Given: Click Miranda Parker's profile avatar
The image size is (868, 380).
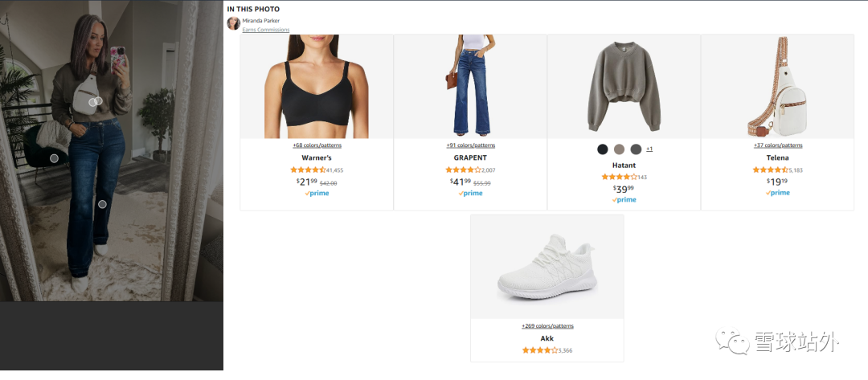Looking at the screenshot, I should [233, 23].
